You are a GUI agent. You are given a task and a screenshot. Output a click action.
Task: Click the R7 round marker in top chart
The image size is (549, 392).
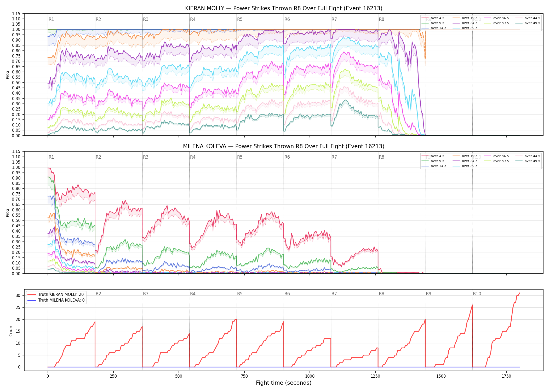[334, 19]
